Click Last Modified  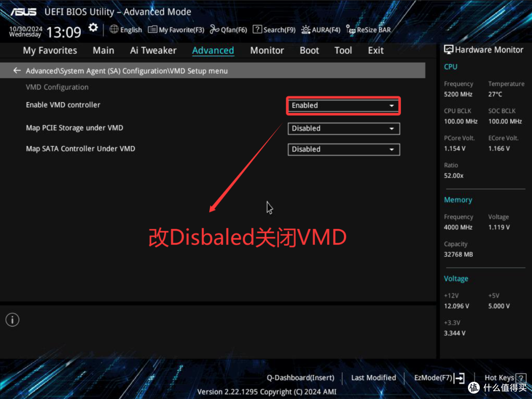click(373, 378)
